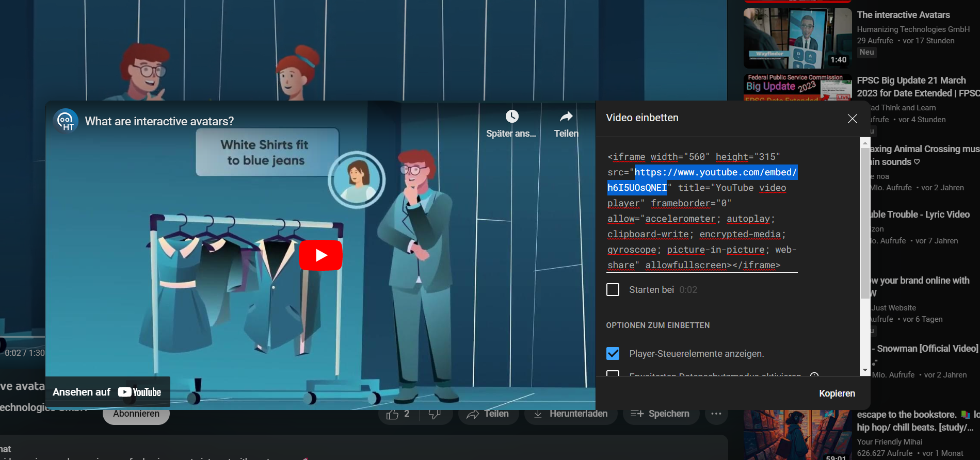Click 'OPTIONEN ZUM EINBETTEN' heading
The width and height of the screenshot is (980, 460).
[657, 325]
